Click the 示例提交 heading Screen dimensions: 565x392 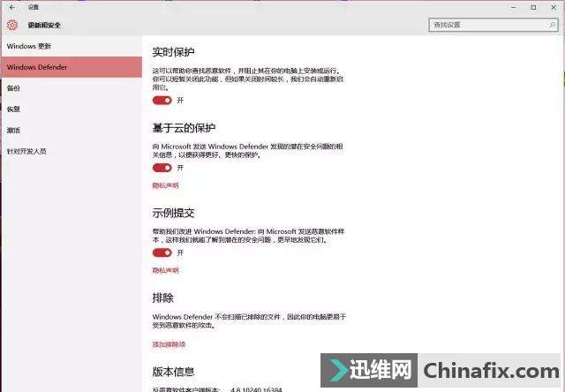[173, 213]
